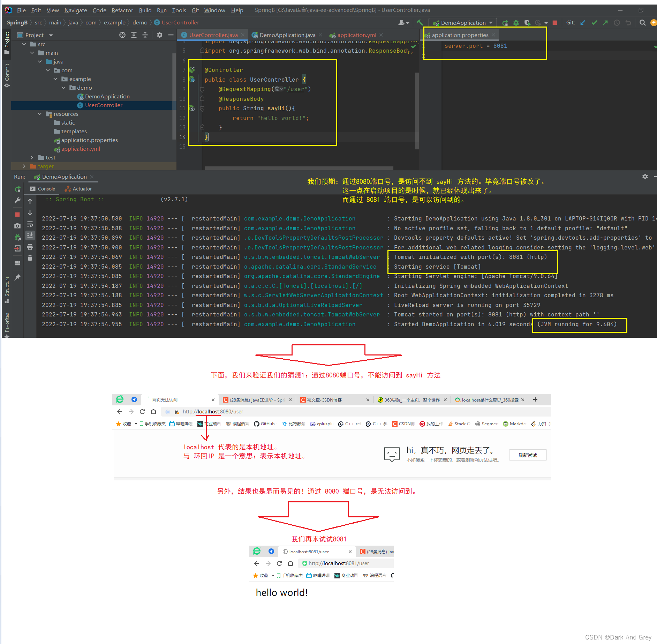Open the Project view selector dropdown
Screen dimensions: 657x644
[35, 35]
